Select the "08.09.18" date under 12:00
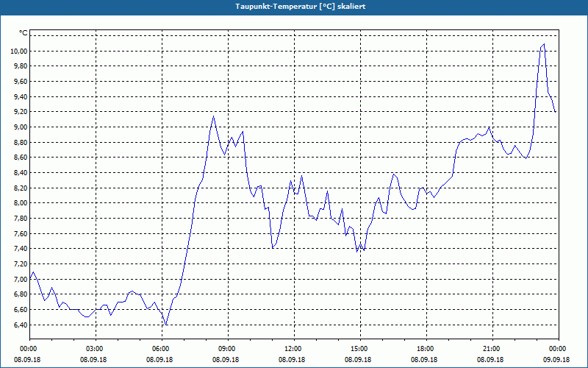This screenshot has height=368, width=588. pos(292,360)
